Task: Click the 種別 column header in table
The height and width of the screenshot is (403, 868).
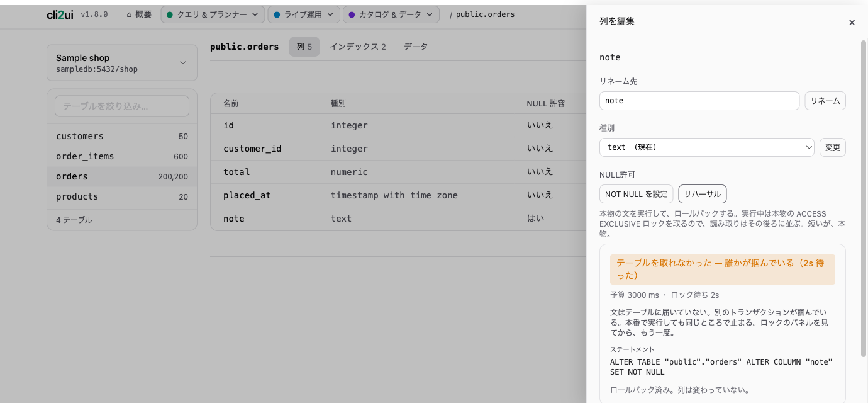Action: [338, 103]
